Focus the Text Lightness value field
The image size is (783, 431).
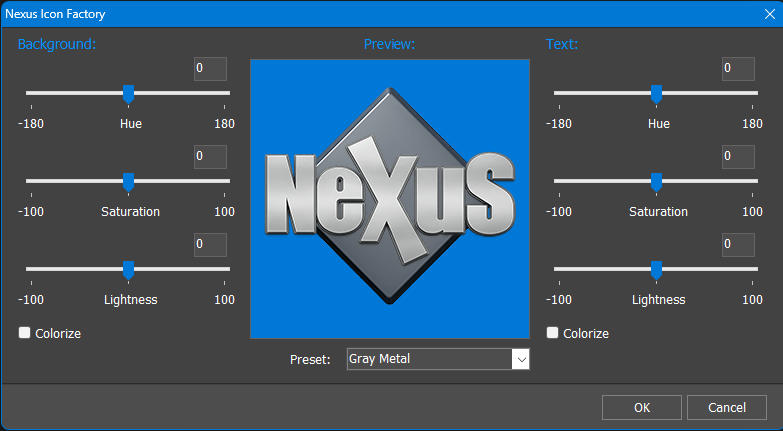(738, 245)
